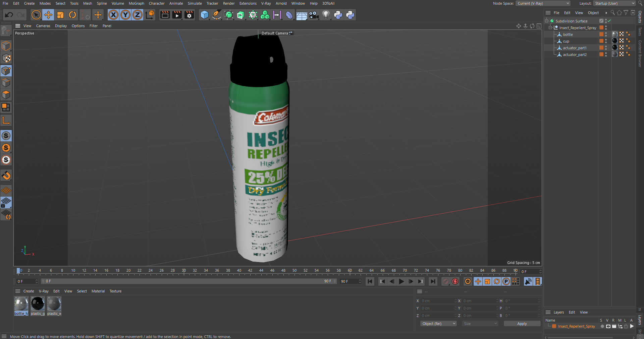Open Object (Rel) coordinate dropdown
The image size is (644, 339).
[438, 324]
